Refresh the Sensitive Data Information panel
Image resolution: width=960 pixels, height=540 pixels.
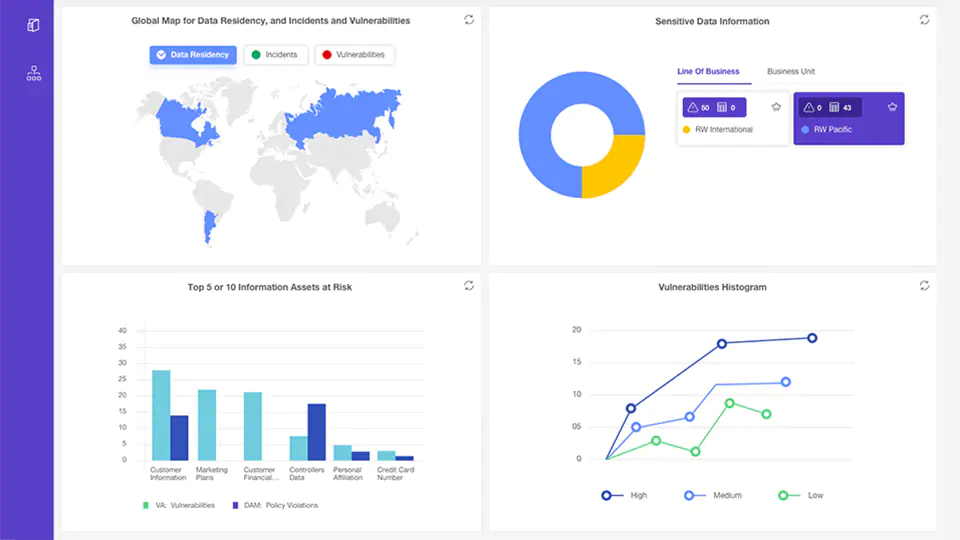(924, 20)
